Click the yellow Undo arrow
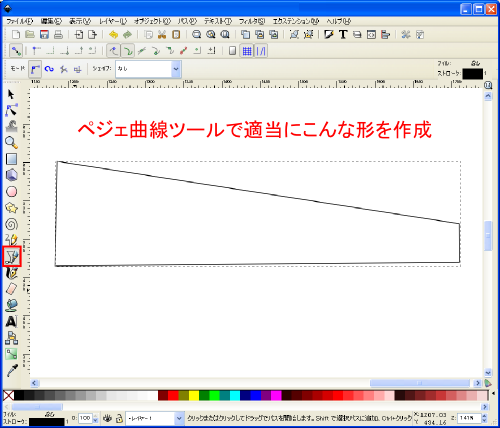Screen dimensions: 500x428 click(113, 34)
